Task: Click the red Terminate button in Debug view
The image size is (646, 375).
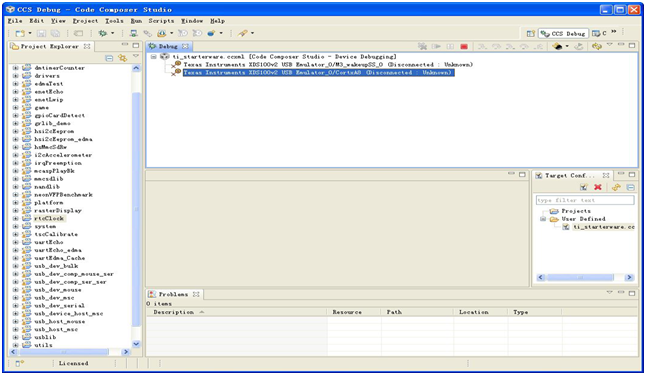Action: (x=464, y=47)
